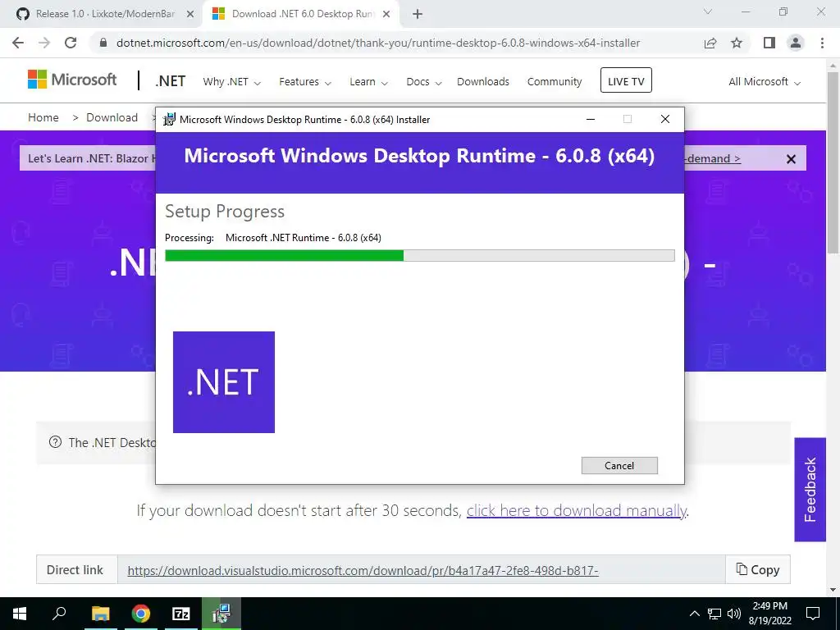Click the Chrome back arrow

(x=18, y=43)
